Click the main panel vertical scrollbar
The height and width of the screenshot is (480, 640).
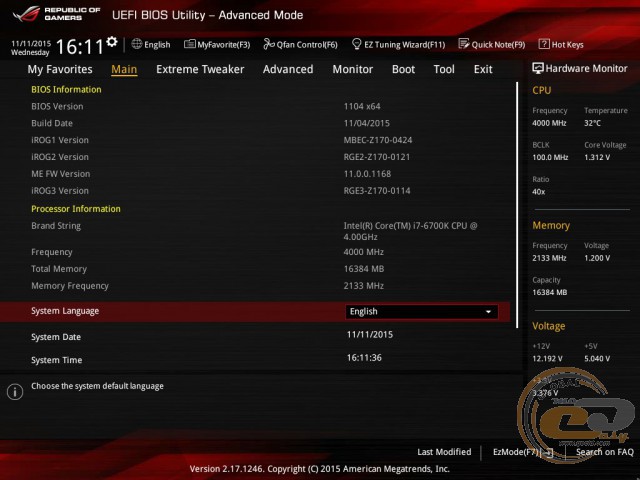tap(517, 205)
